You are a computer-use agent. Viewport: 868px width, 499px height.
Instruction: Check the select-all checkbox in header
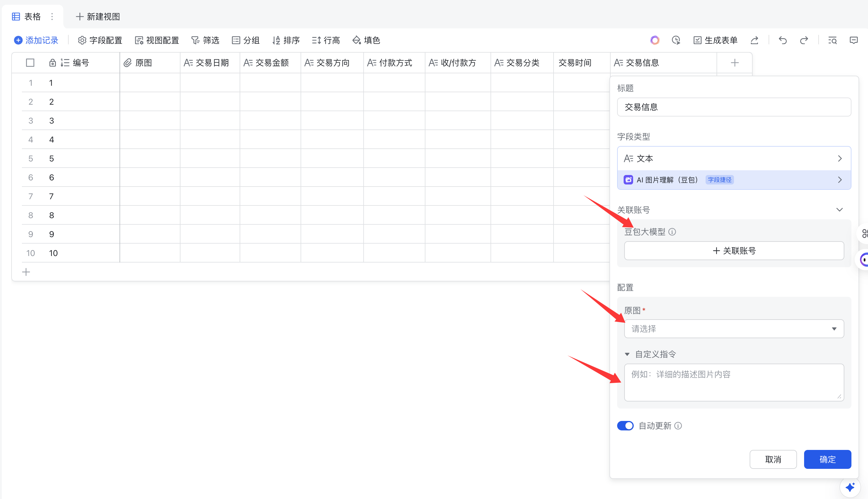30,63
